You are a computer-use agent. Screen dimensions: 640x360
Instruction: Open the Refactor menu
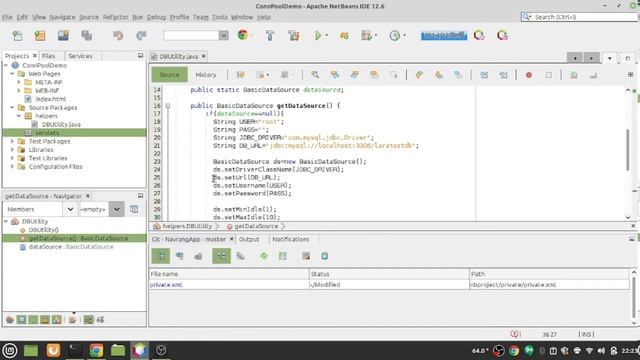(x=116, y=17)
